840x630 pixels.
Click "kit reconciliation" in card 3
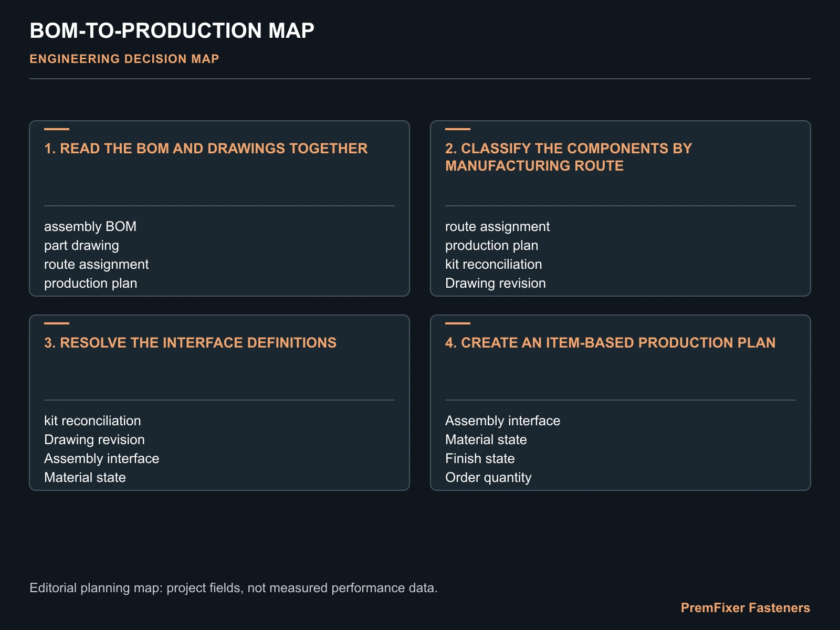pos(92,421)
